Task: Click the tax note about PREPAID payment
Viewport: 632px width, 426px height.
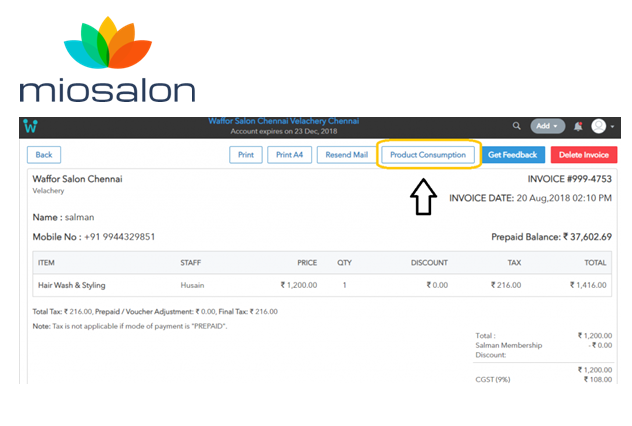Action: (130, 326)
